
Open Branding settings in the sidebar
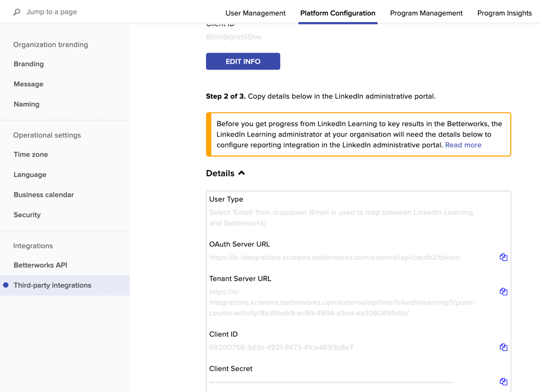click(29, 64)
